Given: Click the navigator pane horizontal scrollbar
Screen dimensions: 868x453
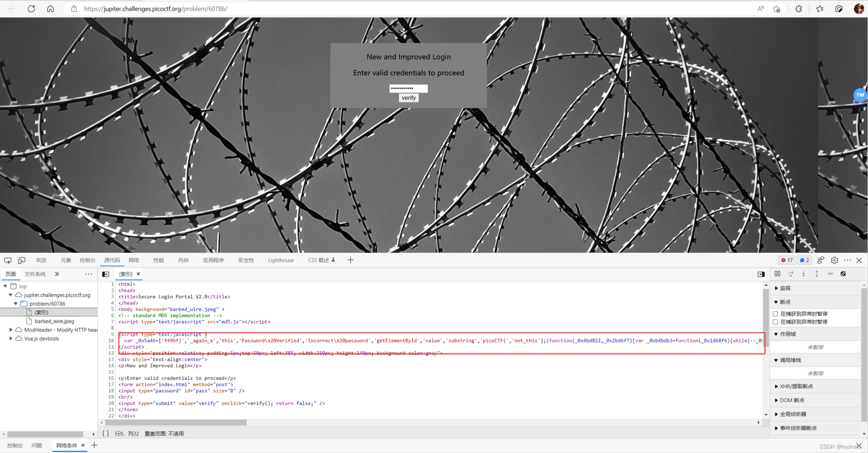Looking at the screenshot, I should tap(45, 434).
